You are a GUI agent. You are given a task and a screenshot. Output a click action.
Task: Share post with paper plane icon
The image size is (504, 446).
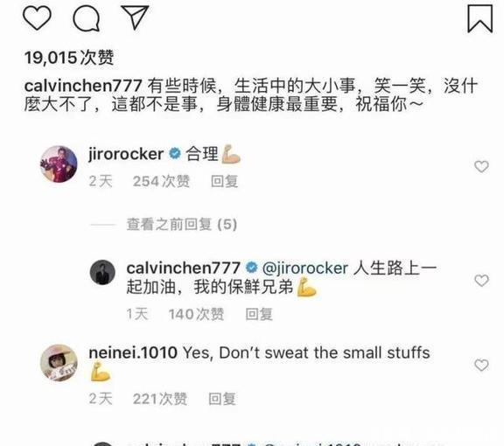135,17
